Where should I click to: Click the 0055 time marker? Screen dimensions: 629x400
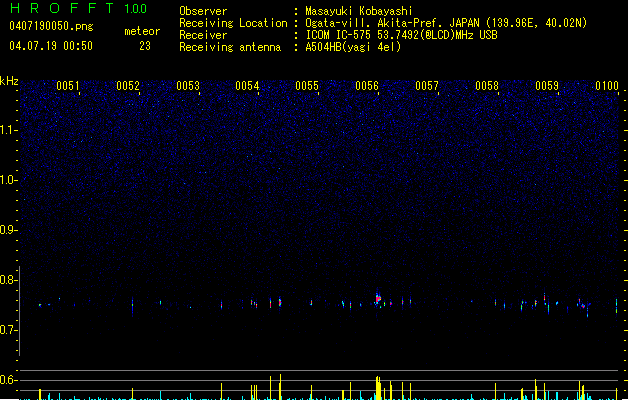(307, 85)
